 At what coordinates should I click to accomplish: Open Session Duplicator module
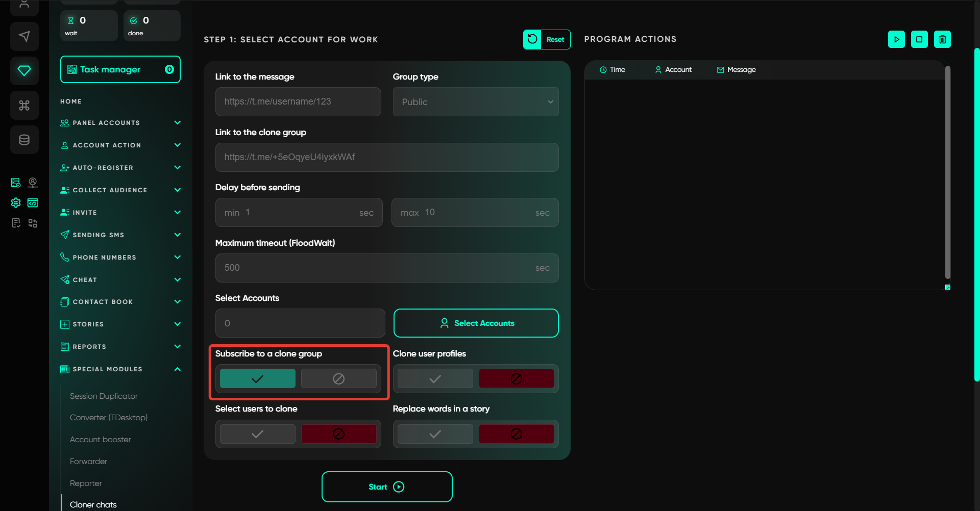click(104, 396)
